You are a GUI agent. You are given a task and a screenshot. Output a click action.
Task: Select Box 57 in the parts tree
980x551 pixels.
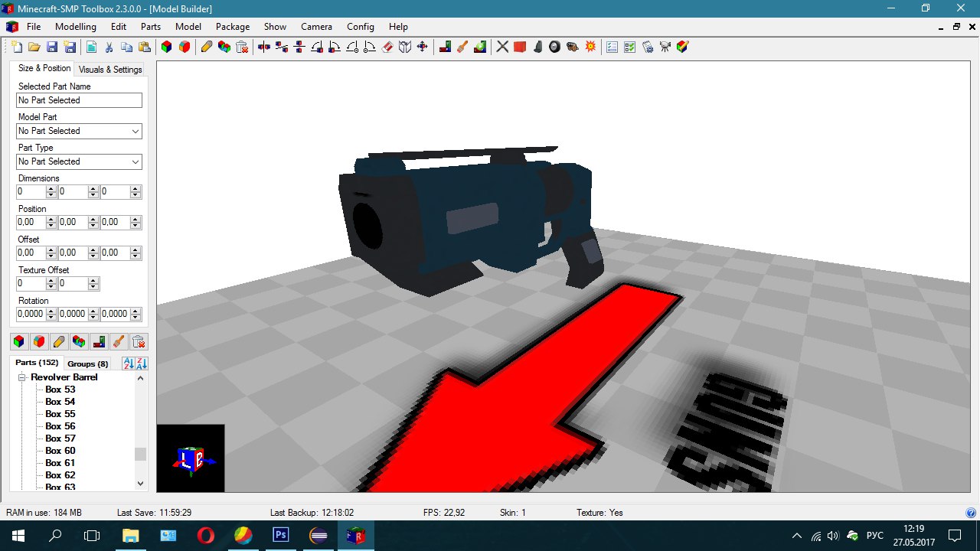(x=60, y=439)
